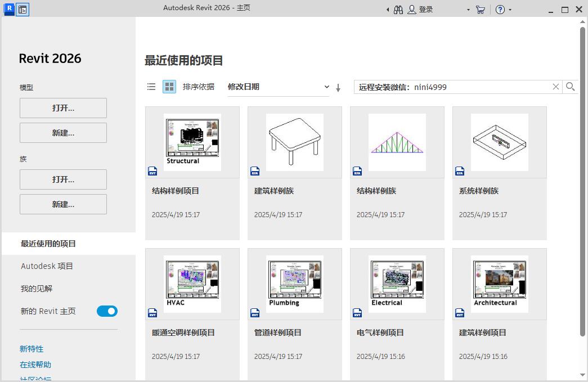Click RFA file icon on 结构样例族 card
This screenshot has height=382, width=588.
click(x=357, y=171)
